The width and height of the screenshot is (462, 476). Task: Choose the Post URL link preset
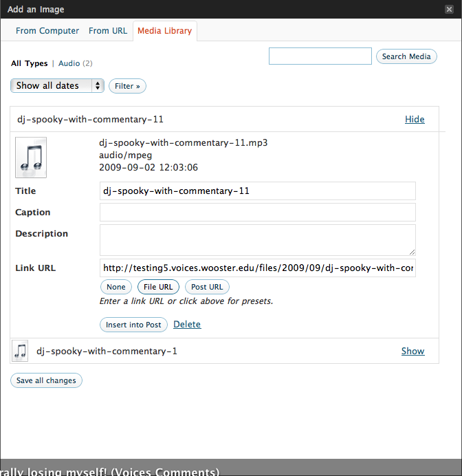pyautogui.click(x=207, y=287)
